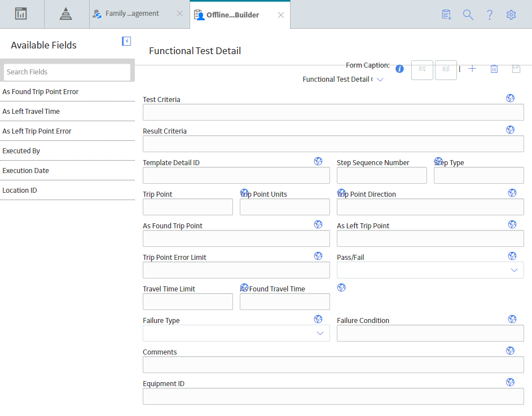Click the globe icon for Equipment ID

click(x=511, y=382)
